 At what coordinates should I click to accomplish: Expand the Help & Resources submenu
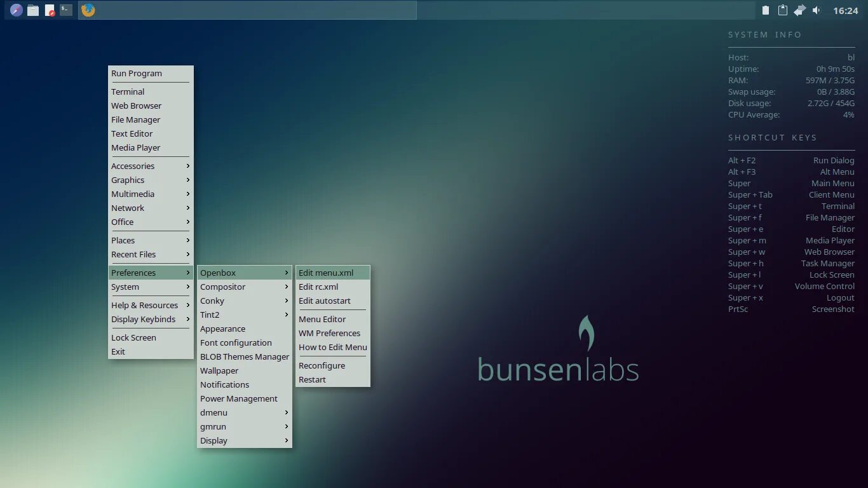(x=151, y=305)
